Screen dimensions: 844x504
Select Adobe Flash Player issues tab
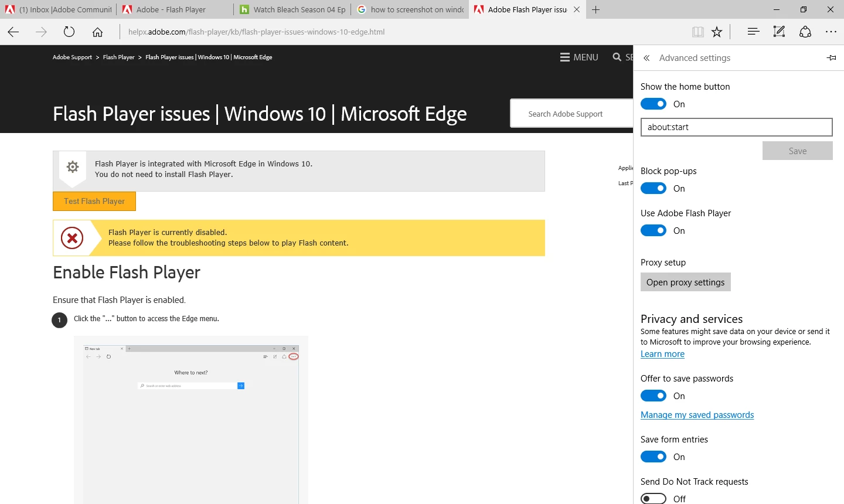point(527,9)
